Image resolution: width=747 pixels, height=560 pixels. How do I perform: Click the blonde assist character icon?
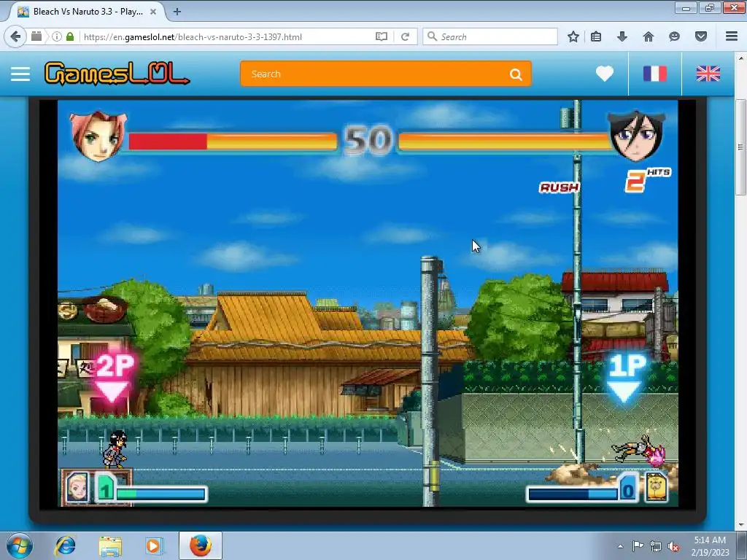77,487
